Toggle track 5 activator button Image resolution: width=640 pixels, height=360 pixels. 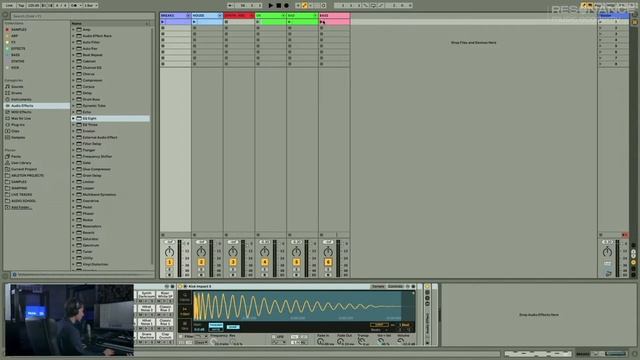(296, 262)
